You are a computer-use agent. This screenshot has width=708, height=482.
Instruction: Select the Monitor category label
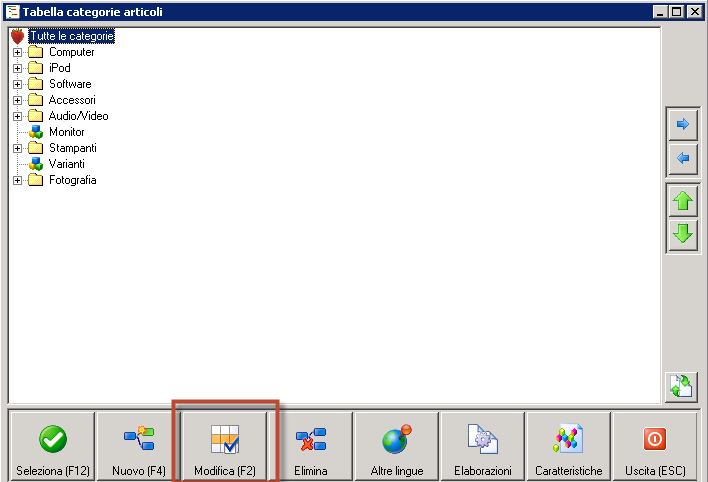(67, 132)
